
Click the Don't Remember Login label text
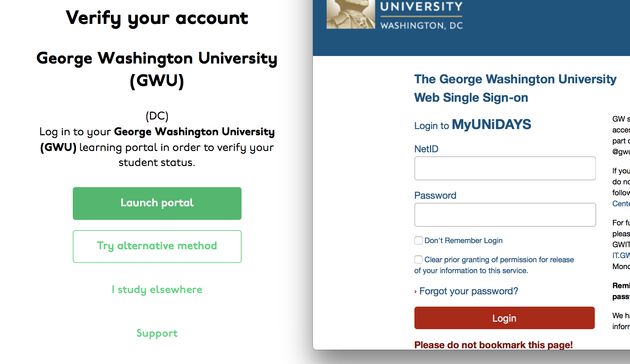coord(463,240)
